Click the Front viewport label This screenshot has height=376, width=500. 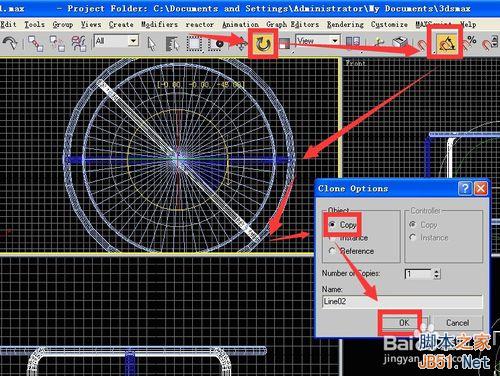tap(355, 63)
